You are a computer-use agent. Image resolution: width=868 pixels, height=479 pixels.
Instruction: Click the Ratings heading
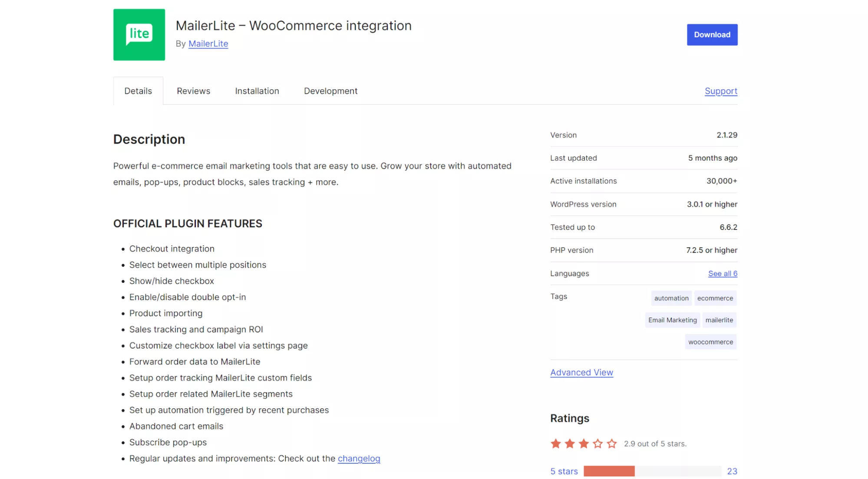569,418
